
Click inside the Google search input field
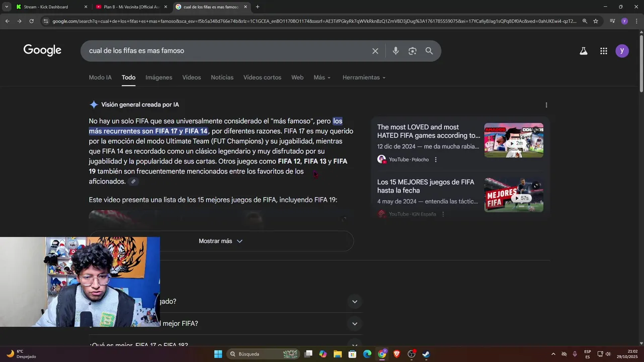point(226,51)
